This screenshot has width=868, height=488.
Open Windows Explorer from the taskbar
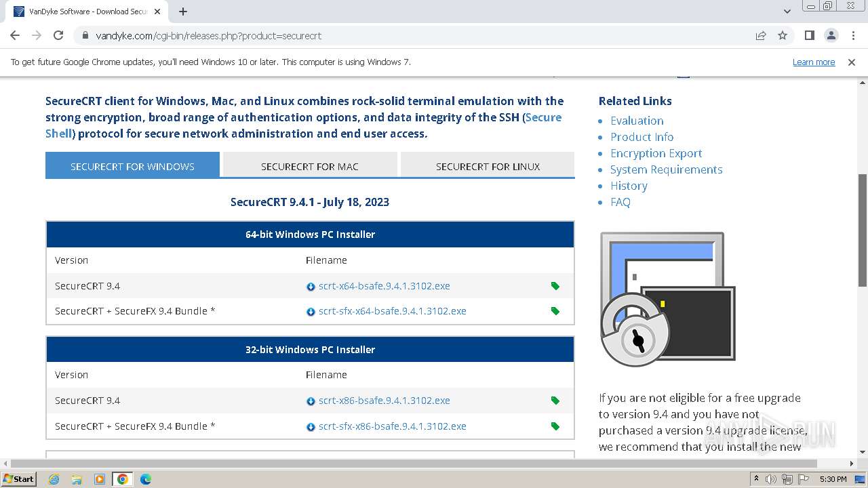pos(77,479)
